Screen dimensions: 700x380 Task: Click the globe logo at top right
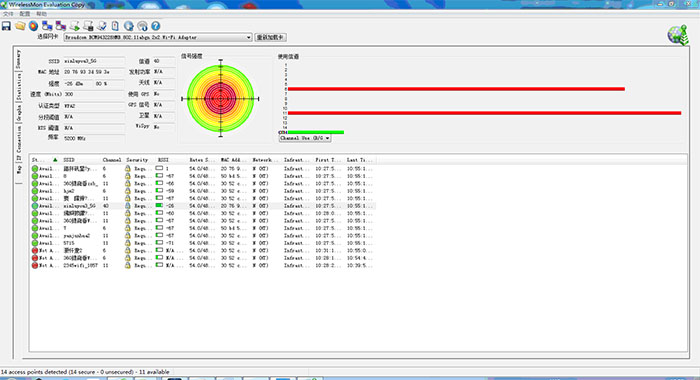[678, 35]
